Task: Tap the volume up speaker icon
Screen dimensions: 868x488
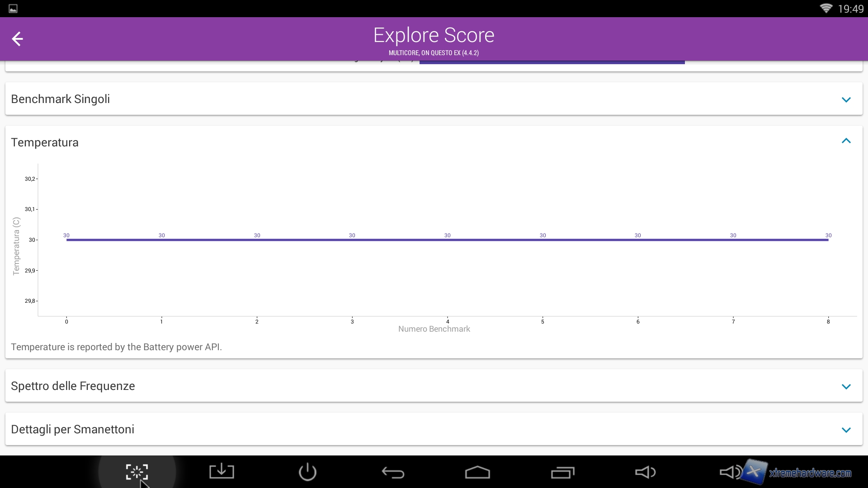Action: 730,472
